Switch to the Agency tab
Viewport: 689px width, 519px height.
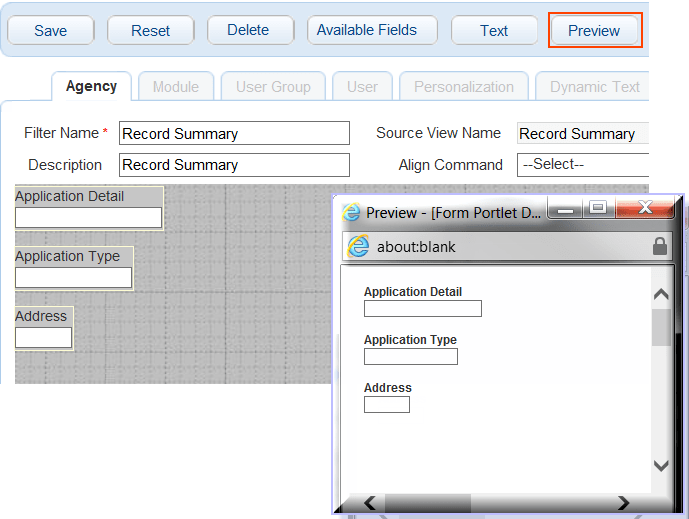91,87
